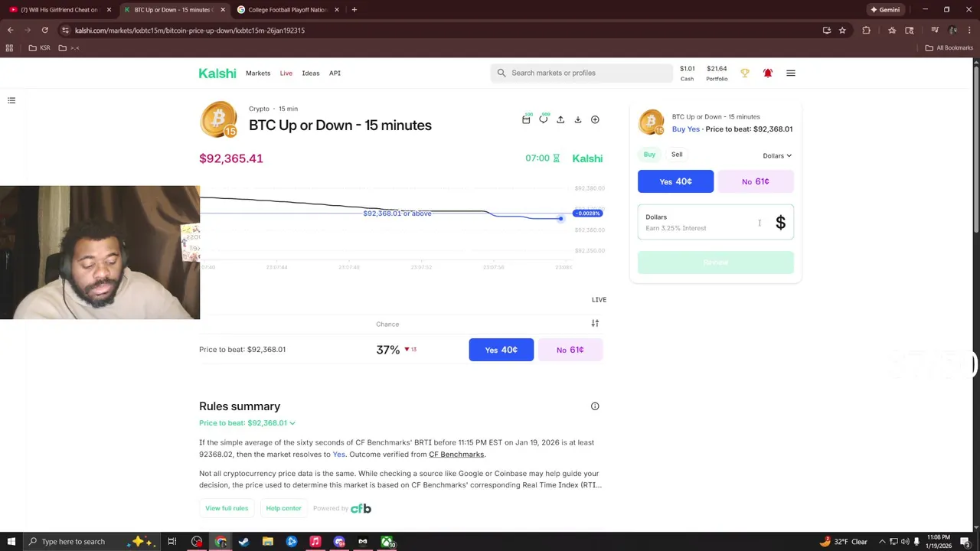Image resolution: width=980 pixels, height=551 pixels.
Task: Reload the page with the refresh button
Action: tap(44, 30)
